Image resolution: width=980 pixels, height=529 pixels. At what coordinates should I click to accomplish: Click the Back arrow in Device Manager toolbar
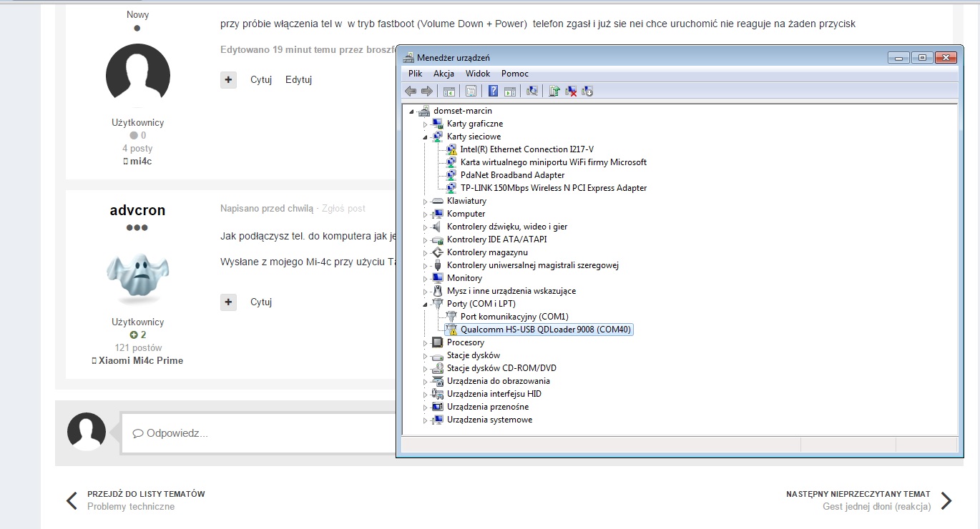point(410,91)
